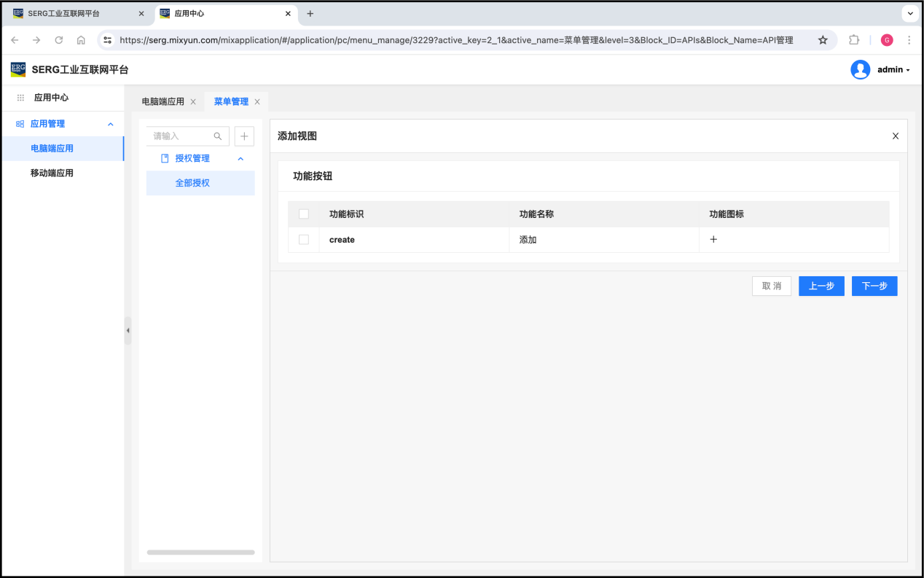Click the sidebar collapse arrow handle
This screenshot has height=578, width=924.
(128, 330)
